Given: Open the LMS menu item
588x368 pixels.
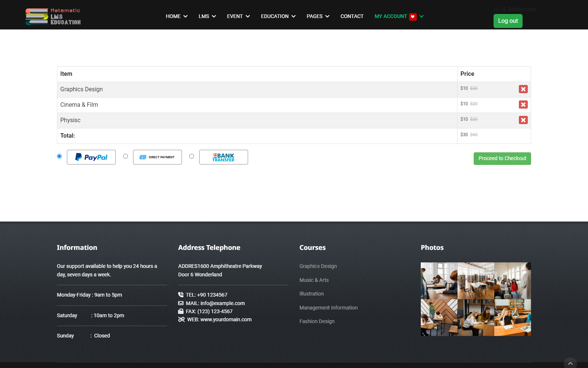Looking at the screenshot, I should pyautogui.click(x=207, y=16).
